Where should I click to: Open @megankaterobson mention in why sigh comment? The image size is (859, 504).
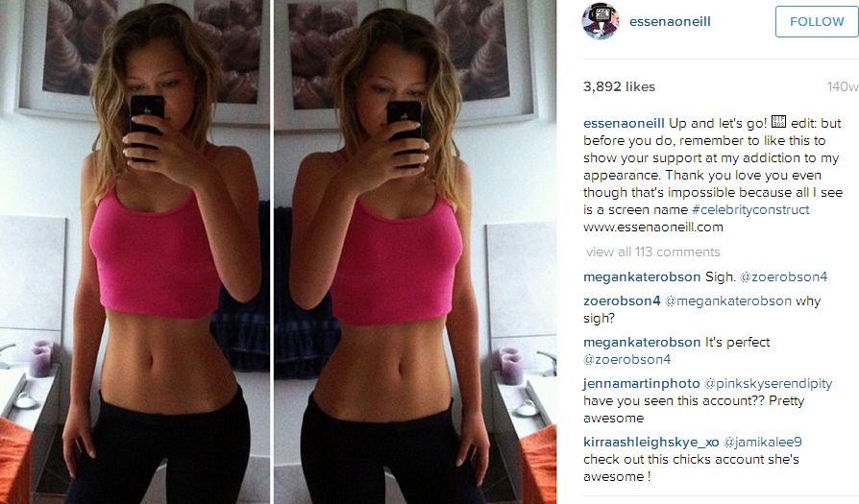pyautogui.click(x=728, y=301)
